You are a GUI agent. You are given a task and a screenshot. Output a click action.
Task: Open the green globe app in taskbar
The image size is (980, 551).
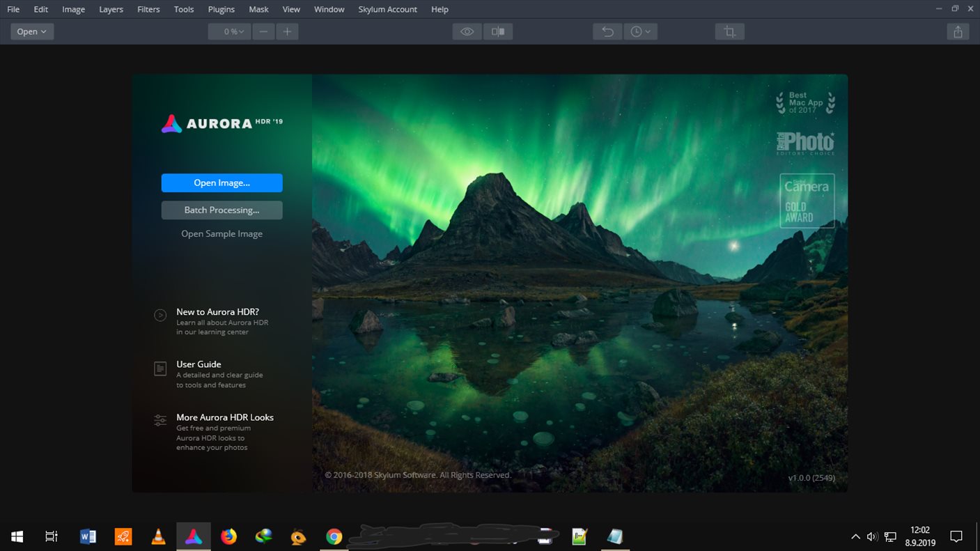(264, 536)
